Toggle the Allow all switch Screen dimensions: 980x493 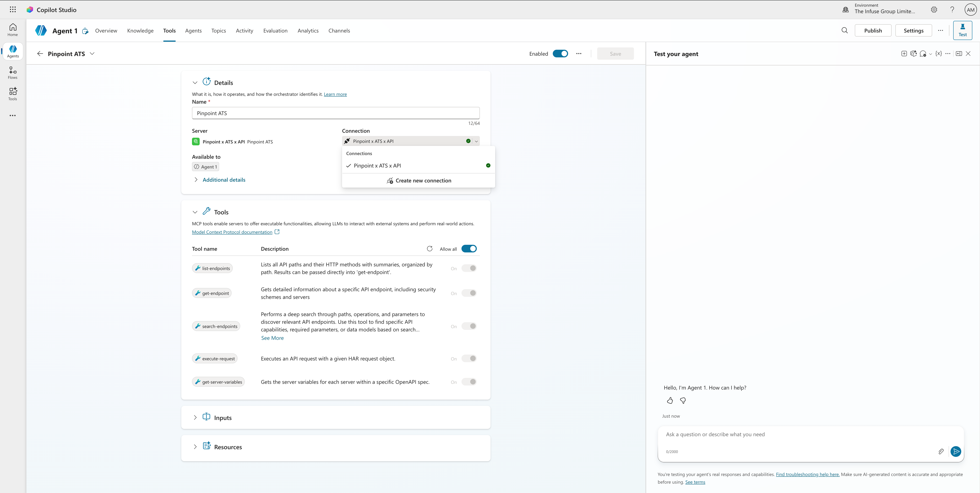(469, 249)
